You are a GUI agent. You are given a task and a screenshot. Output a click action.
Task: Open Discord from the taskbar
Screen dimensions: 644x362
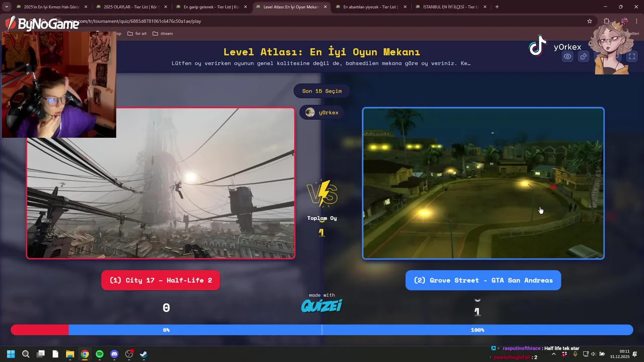point(114,354)
